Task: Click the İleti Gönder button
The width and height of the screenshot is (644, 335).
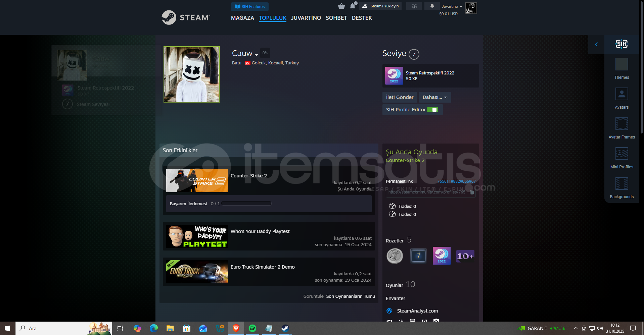Action: (x=400, y=97)
